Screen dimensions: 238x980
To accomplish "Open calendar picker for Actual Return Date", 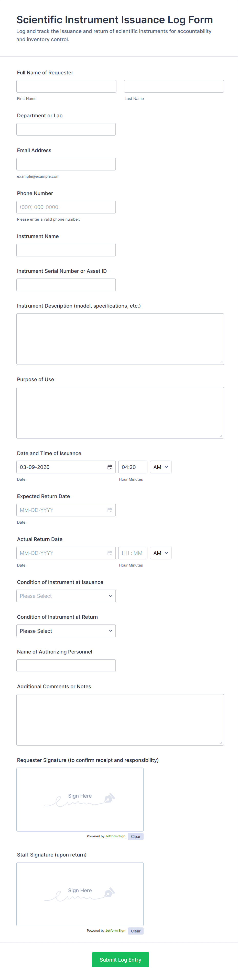I will (x=109, y=553).
